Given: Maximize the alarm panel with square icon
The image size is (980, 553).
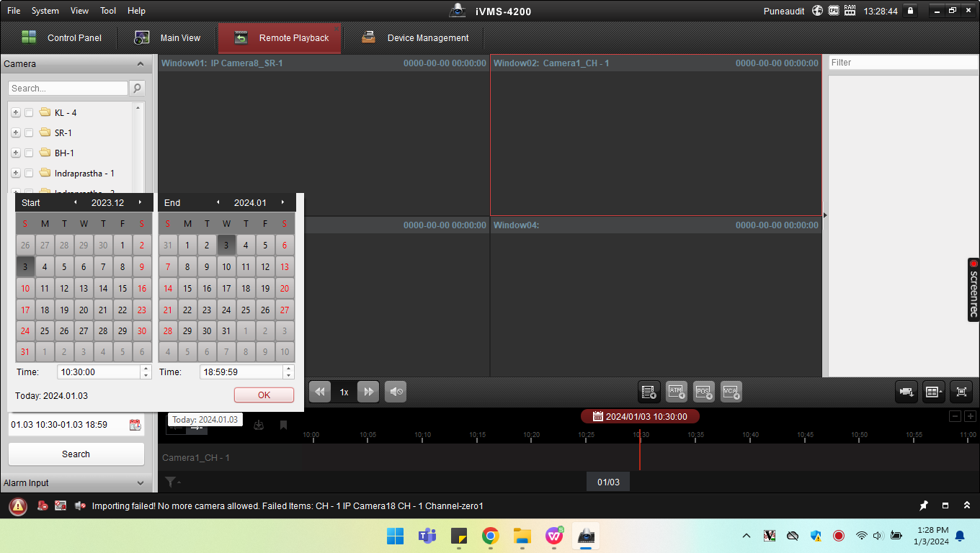Looking at the screenshot, I should pyautogui.click(x=945, y=505).
